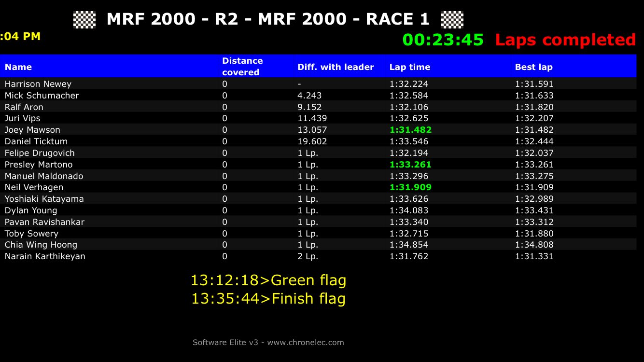Click Harrison Newey's lap time 1:32.224
Viewport: 644px width, 362px height.
(409, 84)
